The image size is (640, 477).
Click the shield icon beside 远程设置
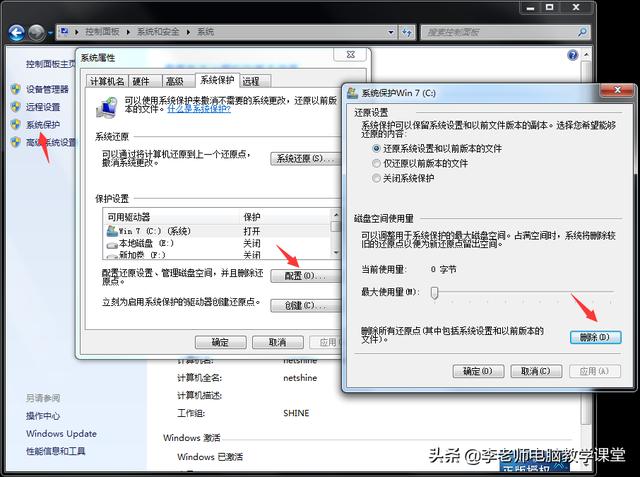point(16,106)
